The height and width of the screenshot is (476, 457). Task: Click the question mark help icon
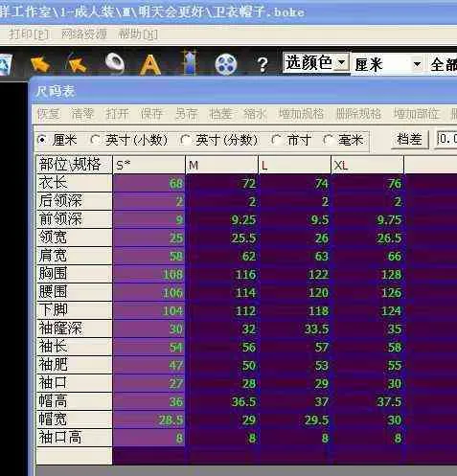(x=263, y=64)
